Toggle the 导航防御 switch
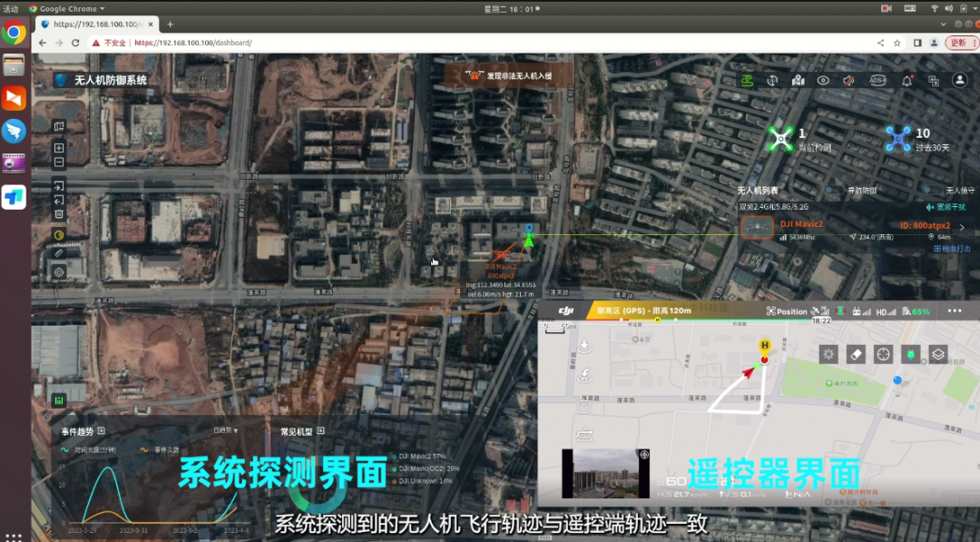980x542 pixels. coord(832,191)
